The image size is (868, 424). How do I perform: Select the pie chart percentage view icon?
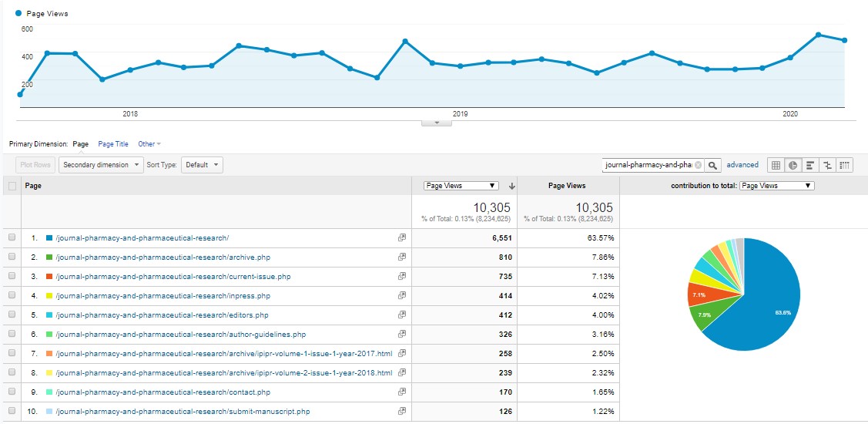tap(793, 165)
